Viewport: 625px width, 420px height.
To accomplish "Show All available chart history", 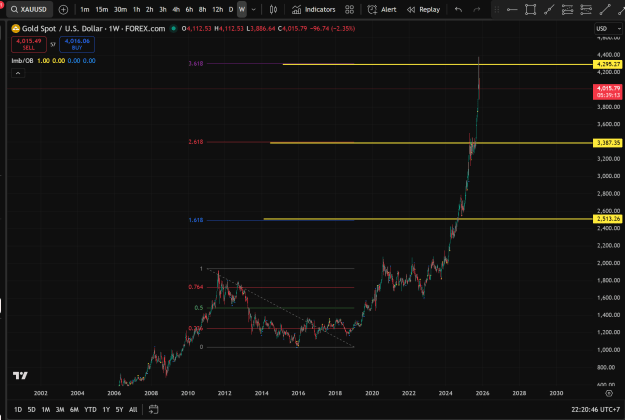I will tap(133, 410).
